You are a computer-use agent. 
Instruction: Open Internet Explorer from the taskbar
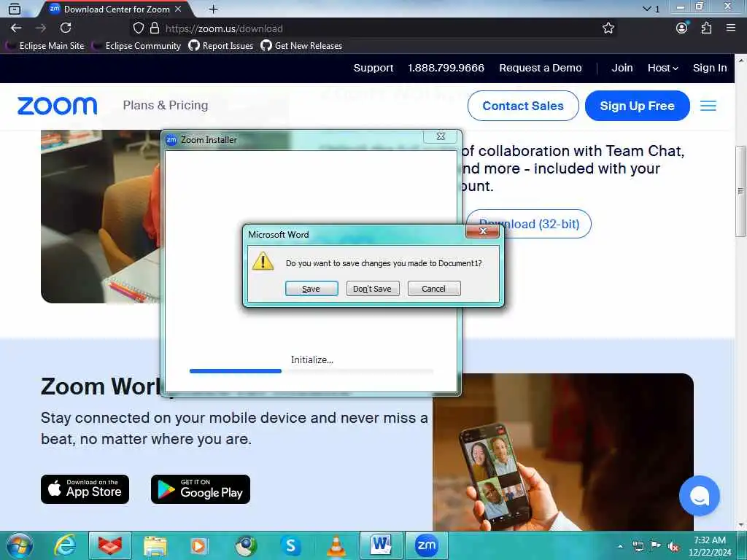tap(64, 545)
